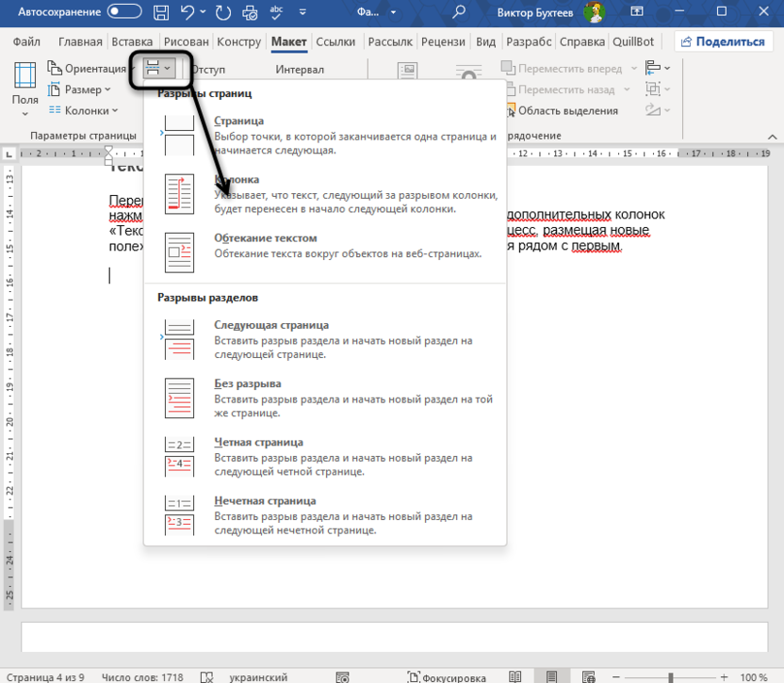Open the search magnifier icon
The width and height of the screenshot is (784, 683).
coord(459,13)
